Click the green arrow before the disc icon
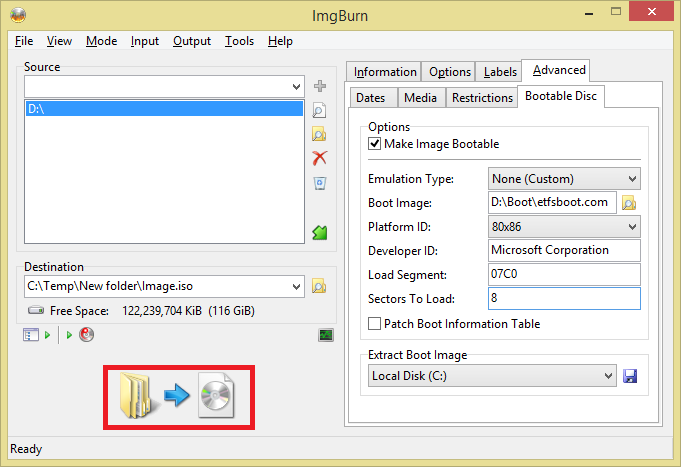The image size is (681, 467). 69,335
